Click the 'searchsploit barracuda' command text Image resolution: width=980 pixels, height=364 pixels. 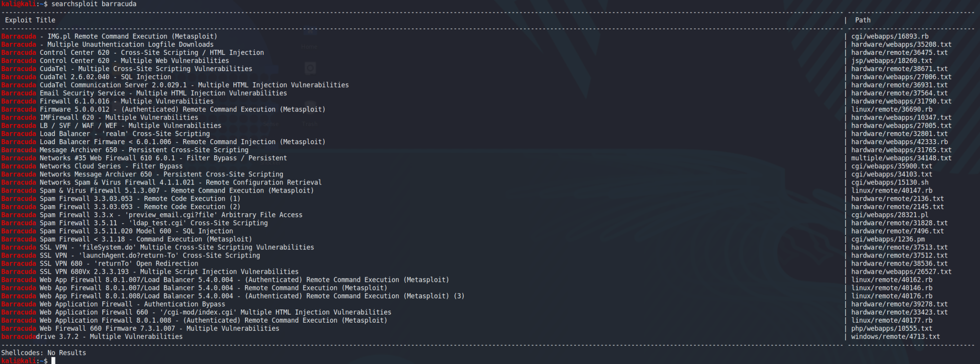click(x=94, y=4)
